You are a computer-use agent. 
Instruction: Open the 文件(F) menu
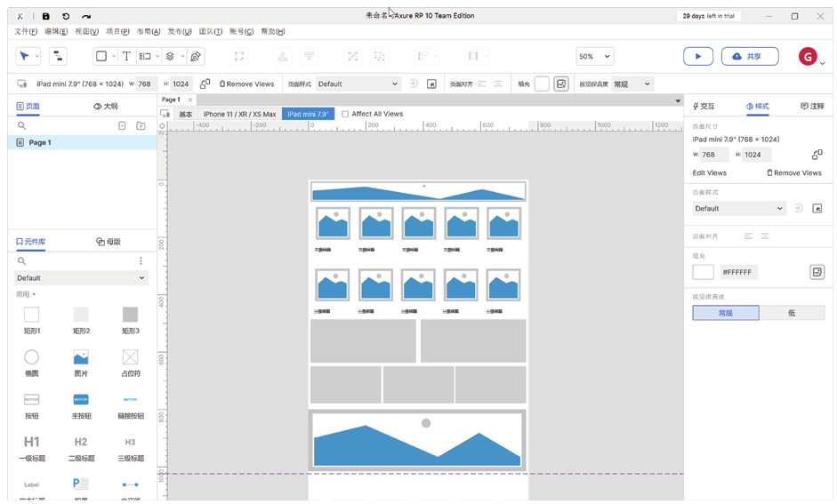[26, 31]
